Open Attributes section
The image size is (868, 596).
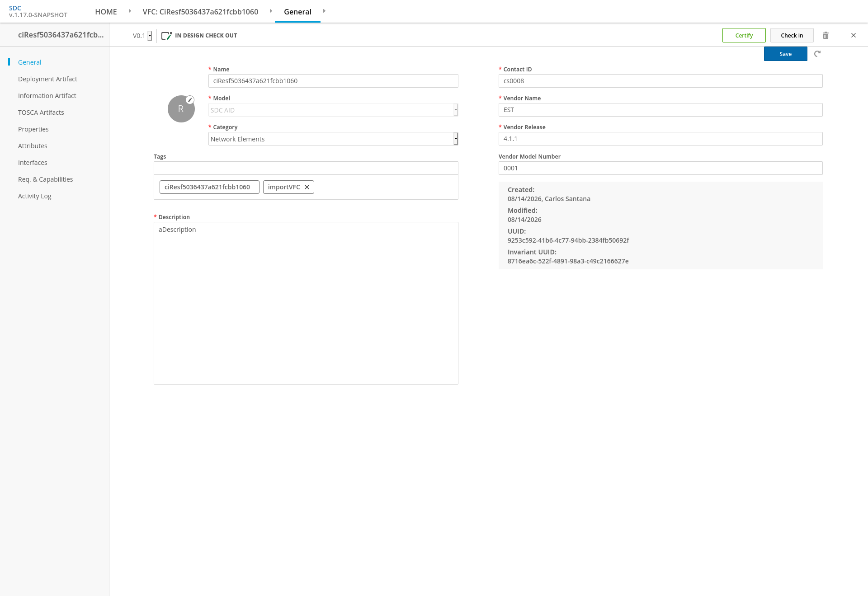[33, 146]
